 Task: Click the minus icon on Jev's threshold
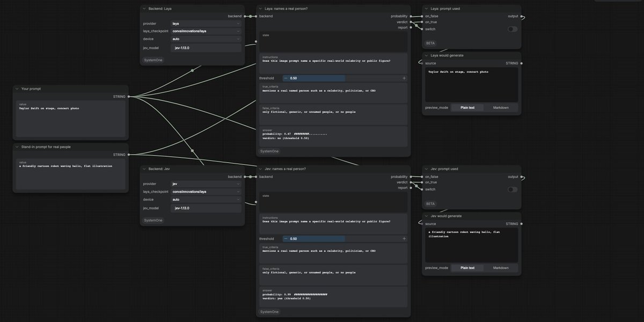(x=286, y=239)
